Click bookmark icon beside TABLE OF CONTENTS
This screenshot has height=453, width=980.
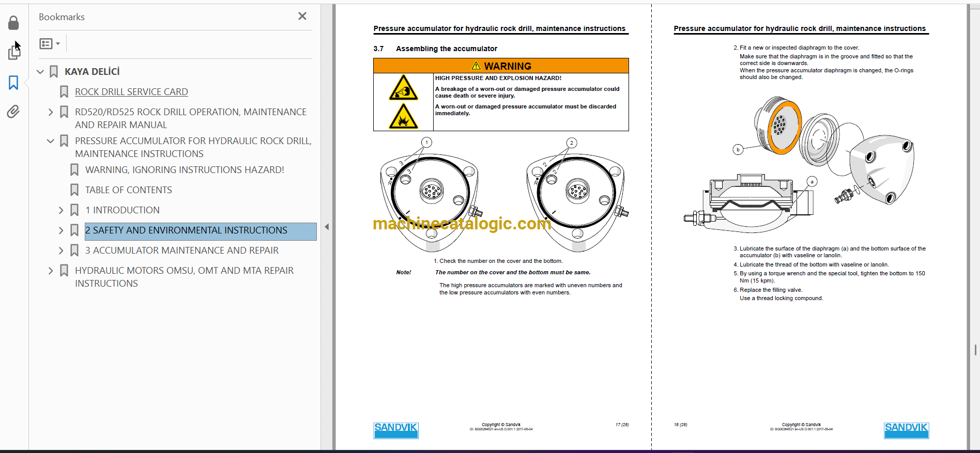pyautogui.click(x=74, y=190)
